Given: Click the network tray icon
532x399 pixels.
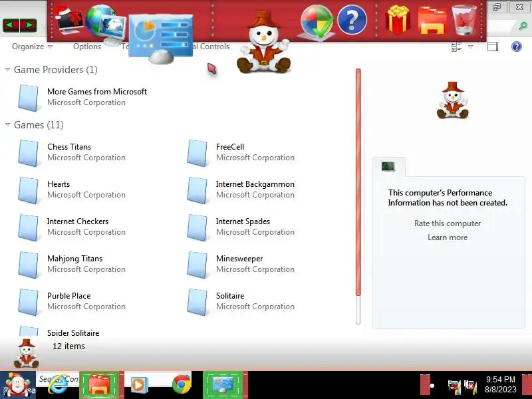Looking at the screenshot, I should click(x=454, y=386).
